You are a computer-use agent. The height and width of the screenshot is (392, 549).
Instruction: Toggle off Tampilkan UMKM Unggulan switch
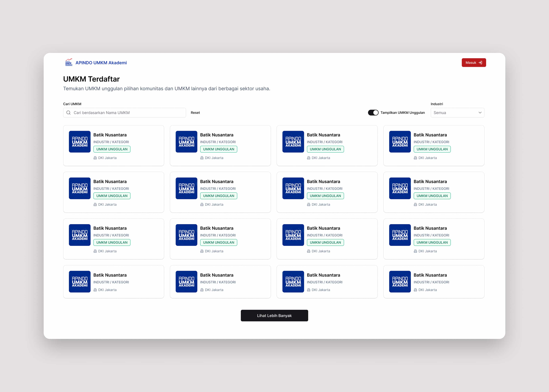[373, 113]
